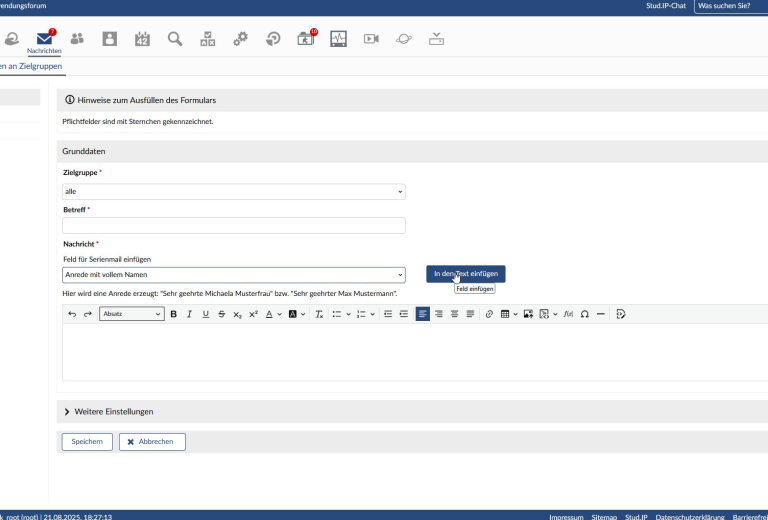Open the tools checklist-boxes icon

208,39
